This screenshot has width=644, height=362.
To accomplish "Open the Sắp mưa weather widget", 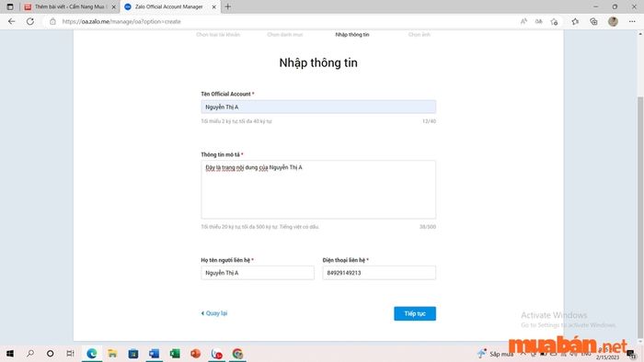I will 495,354.
